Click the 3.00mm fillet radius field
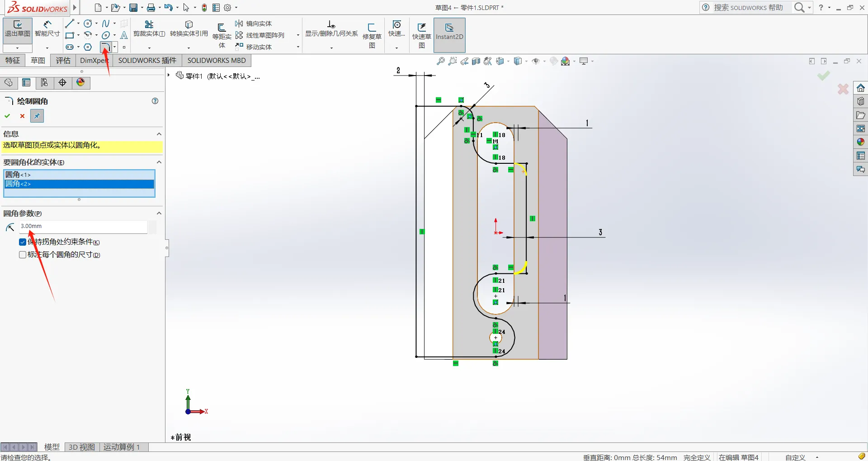 (83, 226)
